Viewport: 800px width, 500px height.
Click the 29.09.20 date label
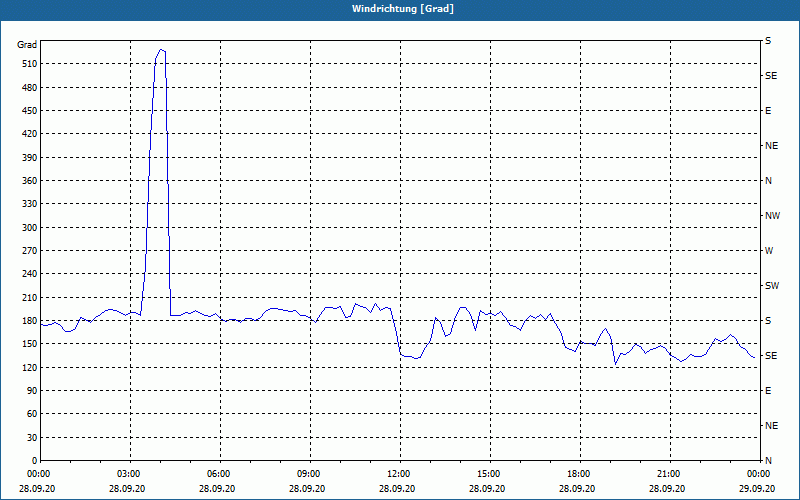[x=757, y=488]
